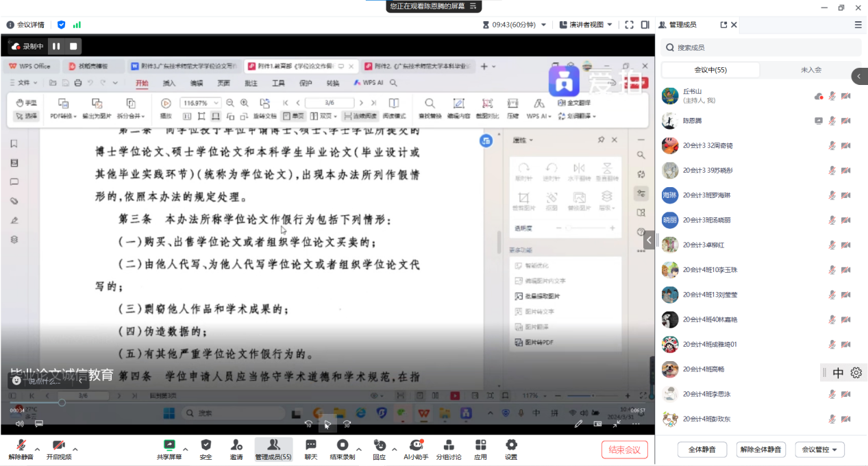Viewport: 868px width, 466px height.
Task: Open meeting 设置 gear icon
Action: 510,448
